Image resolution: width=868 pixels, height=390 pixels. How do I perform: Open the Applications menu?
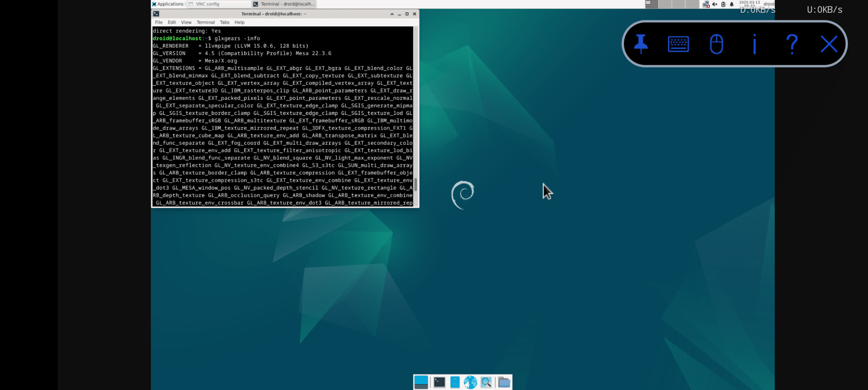[168, 4]
